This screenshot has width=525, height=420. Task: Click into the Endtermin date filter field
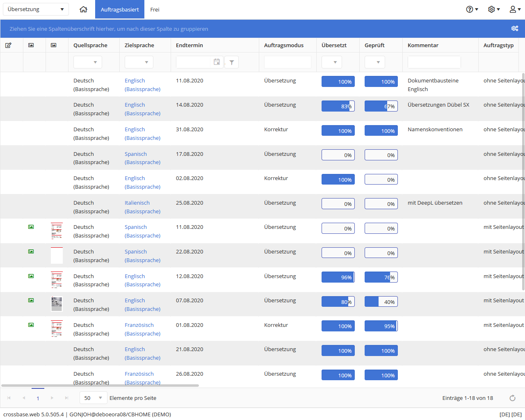pyautogui.click(x=194, y=62)
